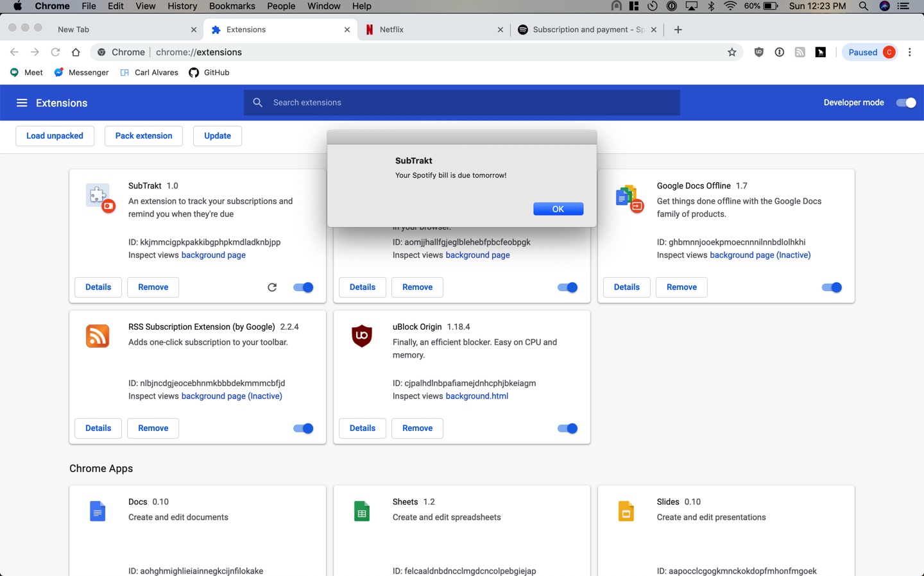Open macOS Spotlight search
The image size is (924, 576).
coord(864,6)
